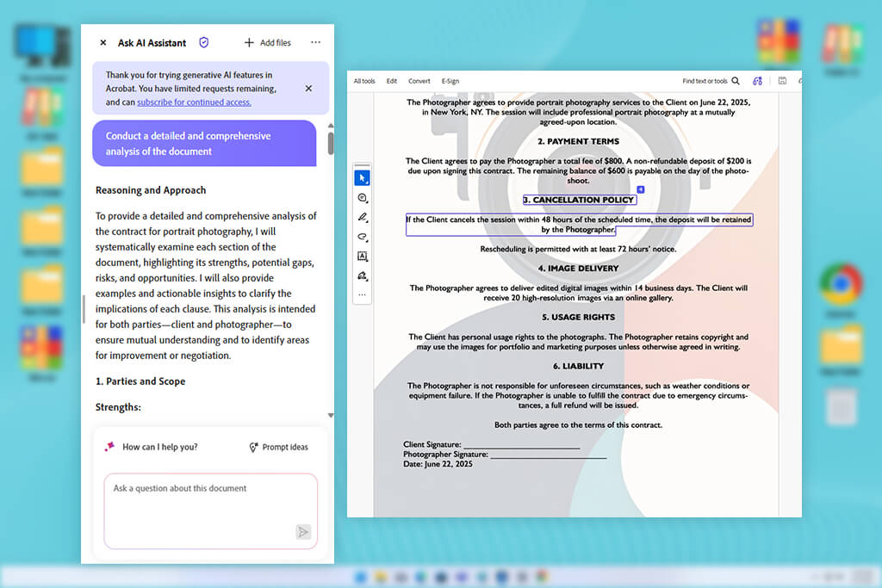Open the Edit menu in Acrobat
This screenshot has width=882, height=588.
pyautogui.click(x=392, y=81)
